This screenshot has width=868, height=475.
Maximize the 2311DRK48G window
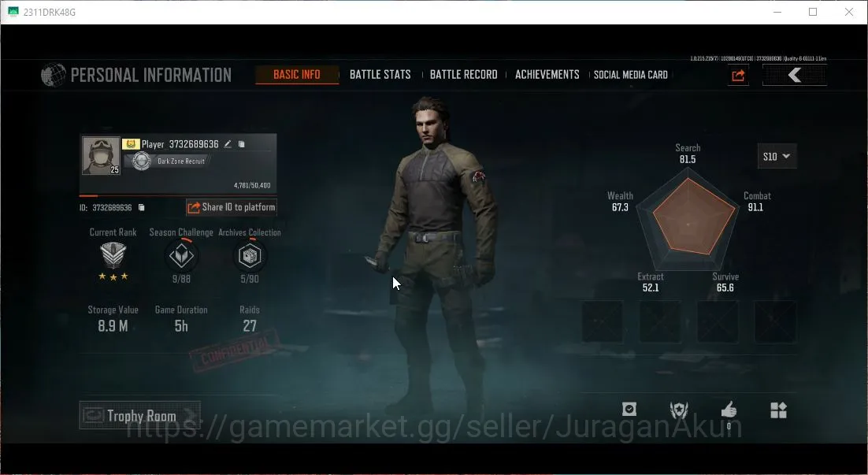click(813, 12)
